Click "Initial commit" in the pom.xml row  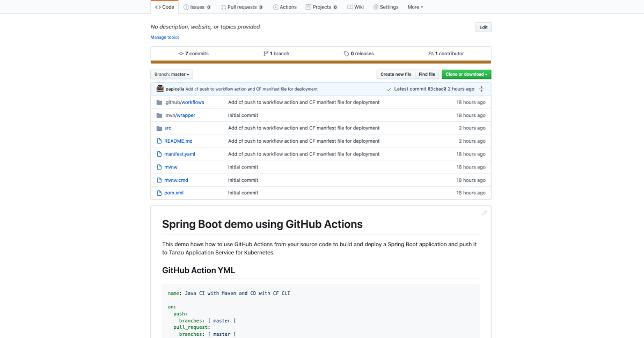[x=243, y=193]
